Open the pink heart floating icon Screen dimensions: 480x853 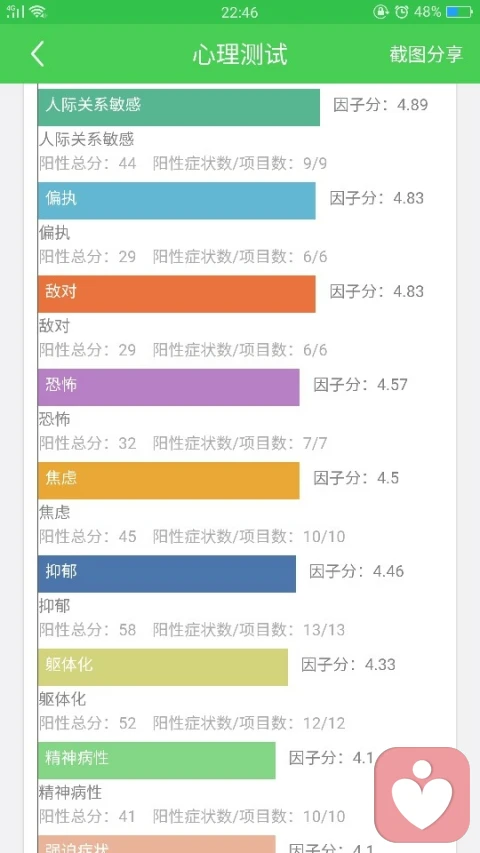click(422, 794)
